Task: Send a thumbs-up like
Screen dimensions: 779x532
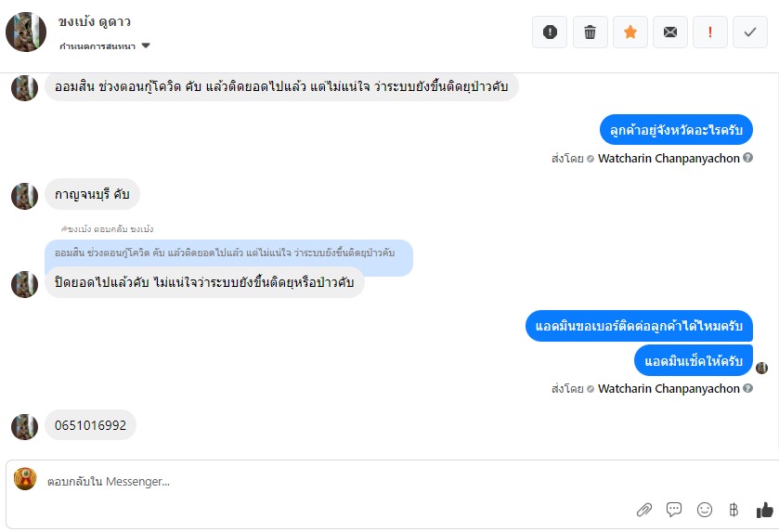Action: pos(764,510)
